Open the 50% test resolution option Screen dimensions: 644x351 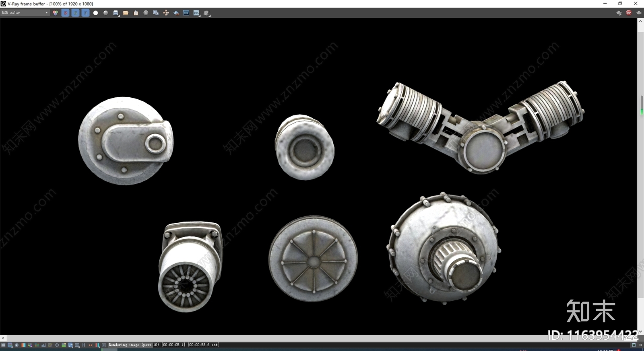tap(196, 13)
